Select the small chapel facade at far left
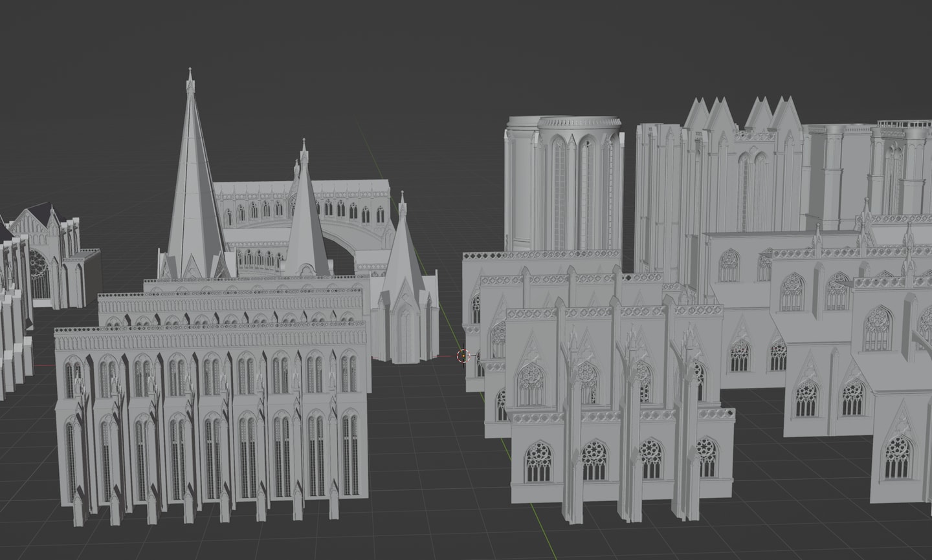Screen dimensions: 932x560 coord(55,259)
